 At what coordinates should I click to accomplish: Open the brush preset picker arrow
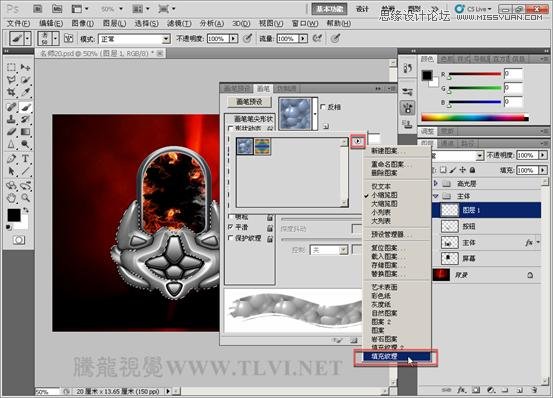(55, 38)
